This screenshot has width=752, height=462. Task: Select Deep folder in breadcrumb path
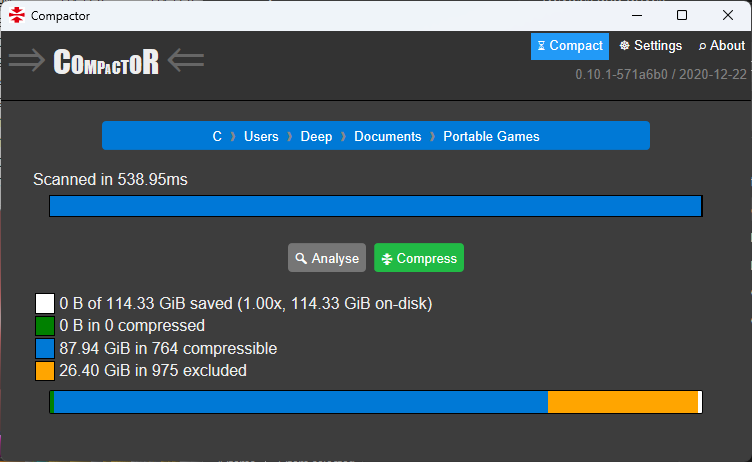(x=316, y=136)
